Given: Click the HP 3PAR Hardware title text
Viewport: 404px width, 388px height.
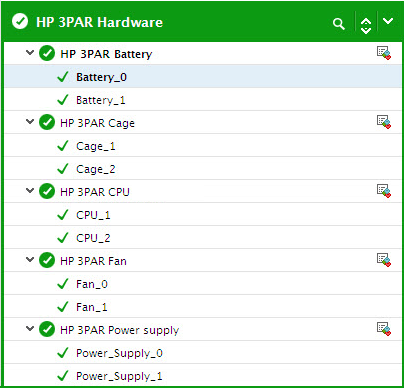Looking at the screenshot, I should pos(99,22).
